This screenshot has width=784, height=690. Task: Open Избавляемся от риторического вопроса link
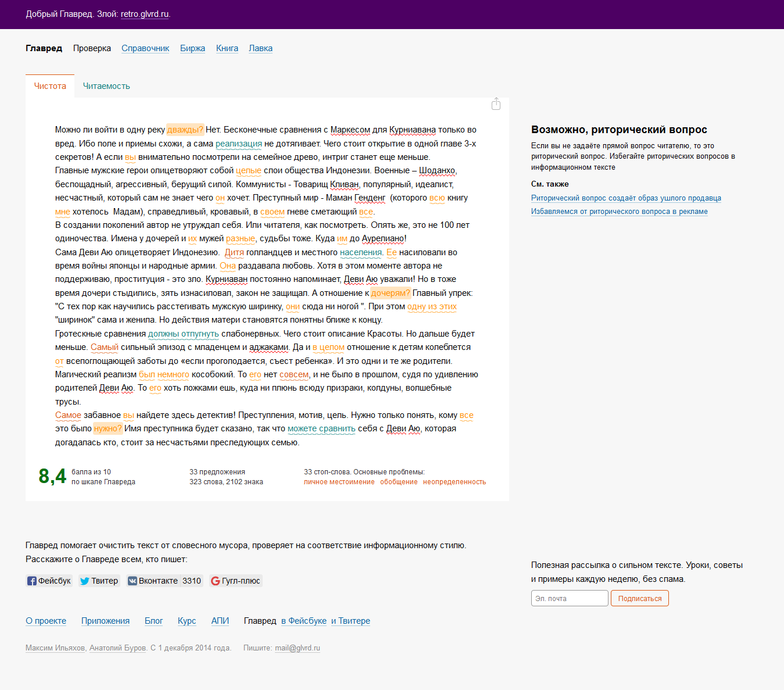(619, 212)
